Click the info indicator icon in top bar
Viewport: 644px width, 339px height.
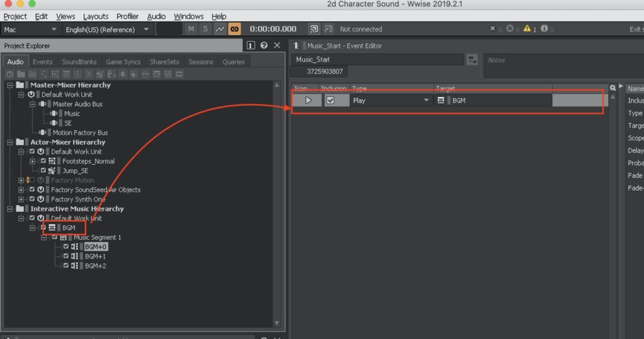click(x=544, y=28)
